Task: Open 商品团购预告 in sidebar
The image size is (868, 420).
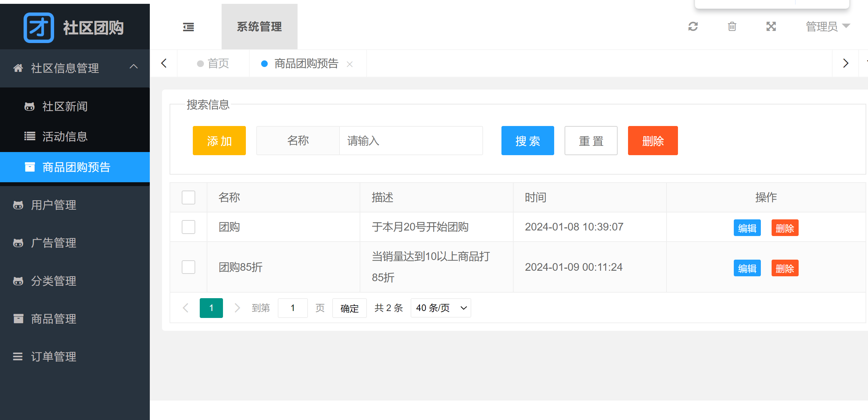Action: click(75, 167)
